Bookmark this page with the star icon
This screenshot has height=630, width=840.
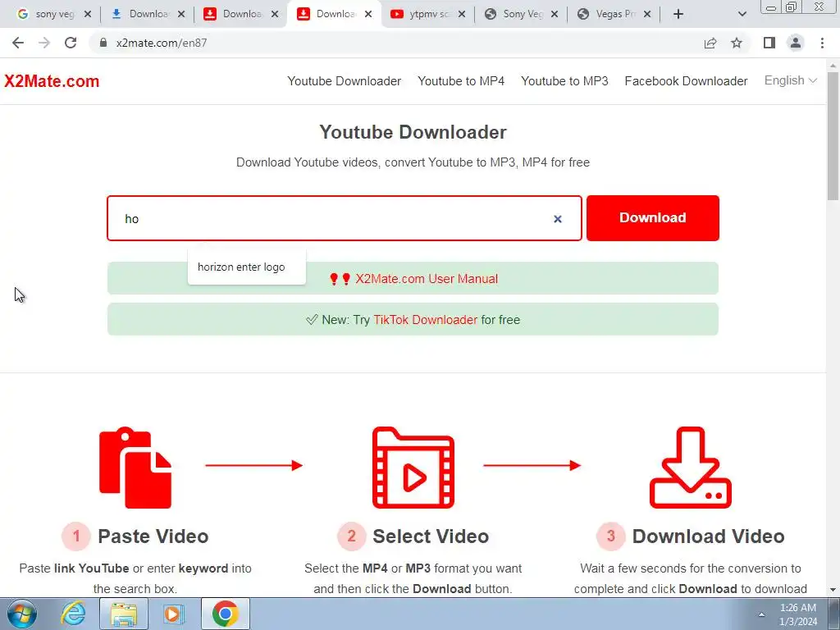737,43
